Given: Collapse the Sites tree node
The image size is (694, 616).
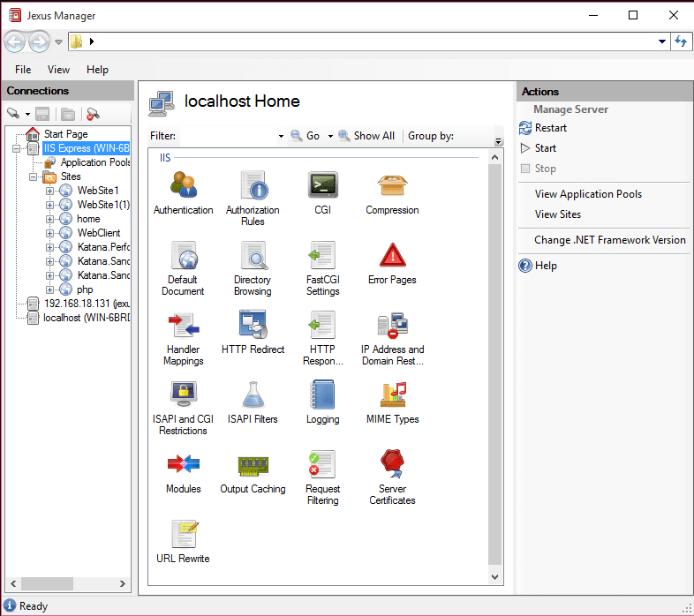Looking at the screenshot, I should point(34,177).
